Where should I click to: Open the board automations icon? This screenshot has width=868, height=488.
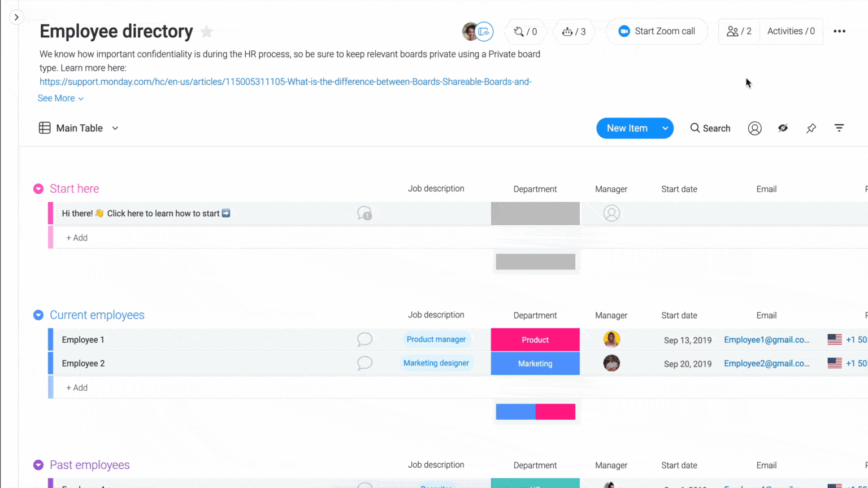pyautogui.click(x=525, y=32)
